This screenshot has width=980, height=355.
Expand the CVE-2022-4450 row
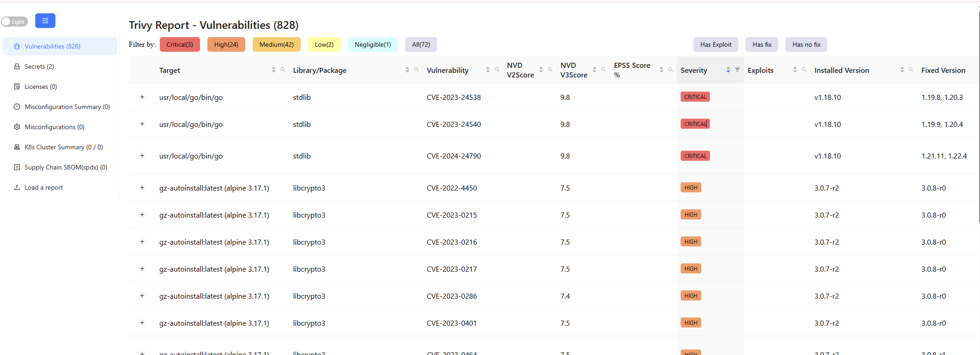[142, 188]
